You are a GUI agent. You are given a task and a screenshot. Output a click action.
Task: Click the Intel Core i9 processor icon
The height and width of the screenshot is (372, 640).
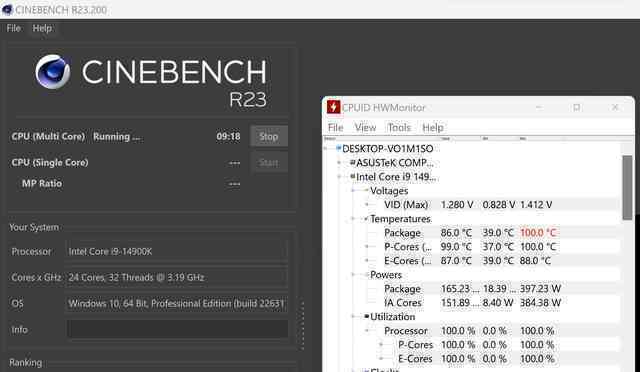coord(353,176)
